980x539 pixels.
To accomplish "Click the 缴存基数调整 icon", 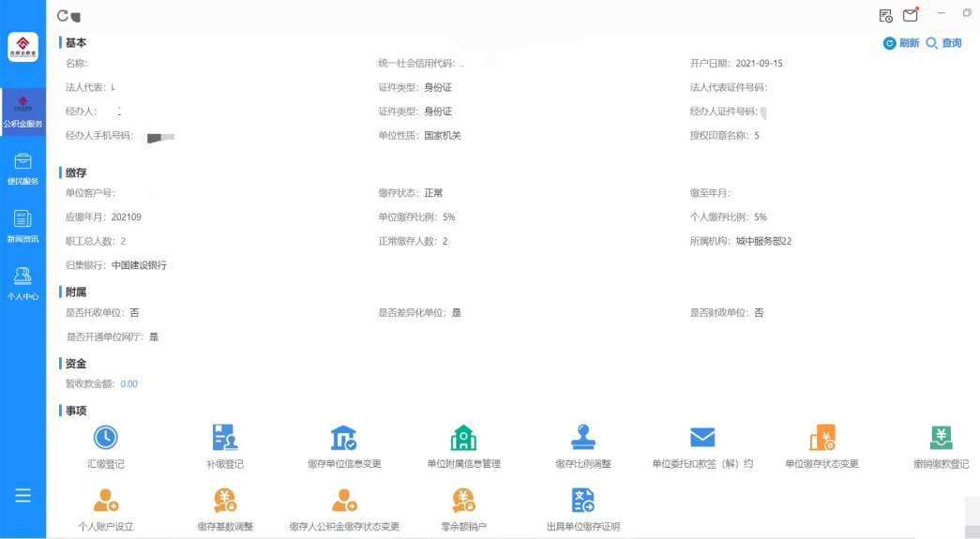I will (225, 500).
